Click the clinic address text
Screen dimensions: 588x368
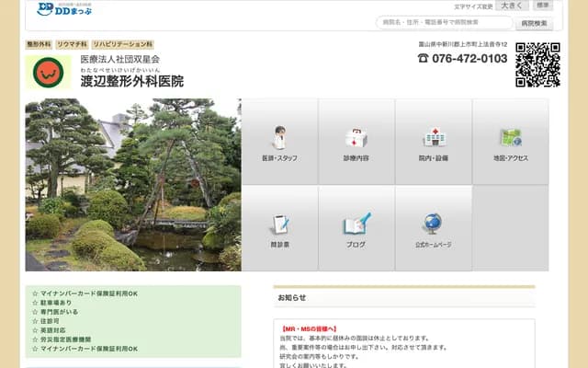click(x=463, y=44)
